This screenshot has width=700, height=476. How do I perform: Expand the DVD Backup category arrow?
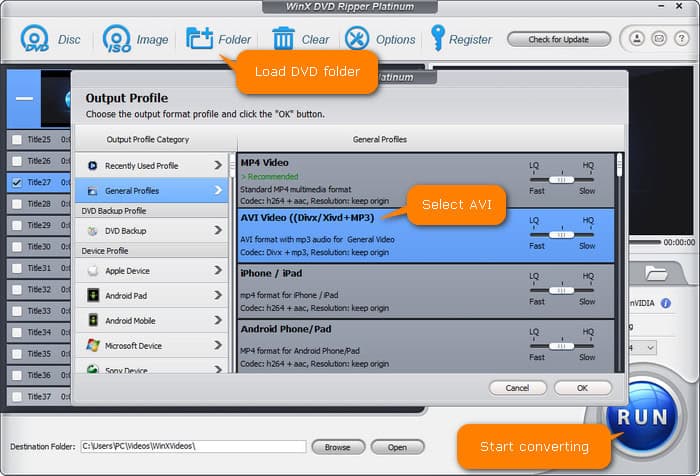[218, 230]
